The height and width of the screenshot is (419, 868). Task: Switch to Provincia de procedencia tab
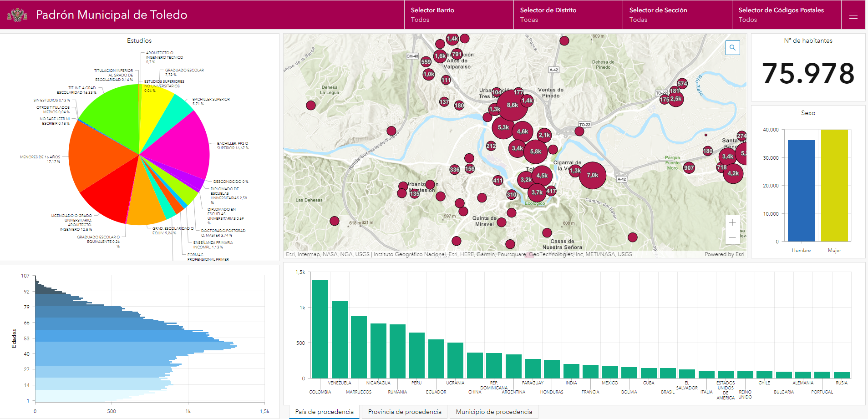[x=404, y=412]
